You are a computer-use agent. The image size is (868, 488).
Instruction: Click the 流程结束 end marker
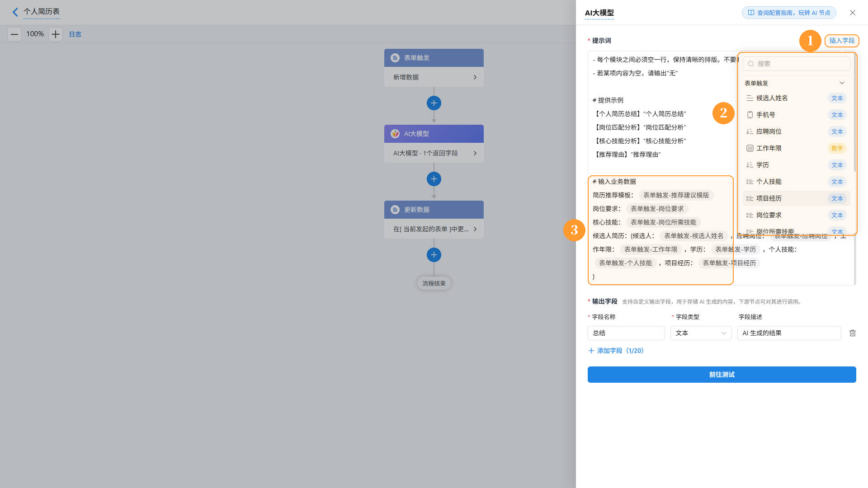434,283
